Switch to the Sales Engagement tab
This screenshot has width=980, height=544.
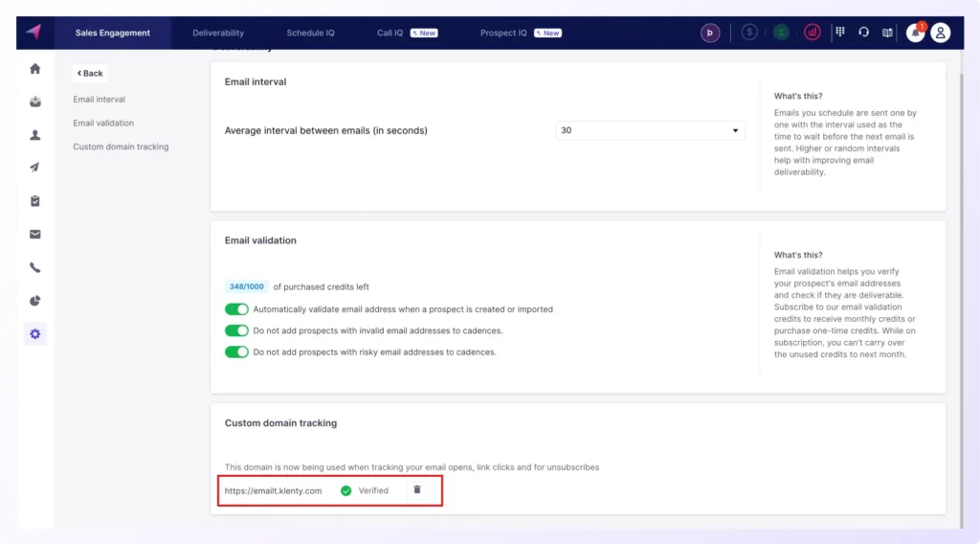(x=113, y=33)
